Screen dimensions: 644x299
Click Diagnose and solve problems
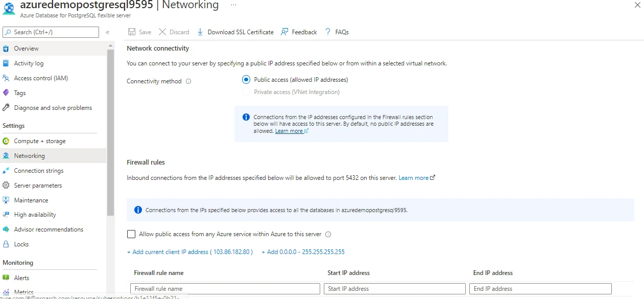coord(52,107)
